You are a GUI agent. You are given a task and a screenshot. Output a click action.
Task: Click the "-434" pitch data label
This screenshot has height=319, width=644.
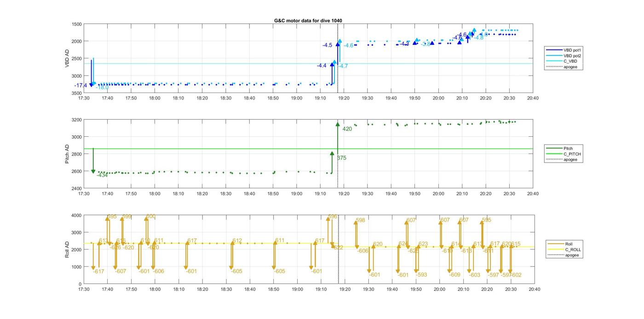point(102,175)
